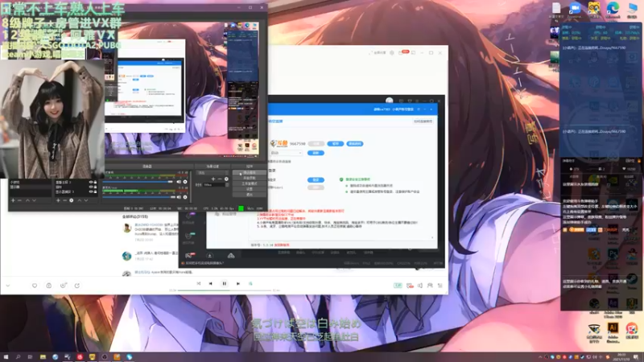The height and width of the screenshot is (362, 644).
Task: Enable 工作室模式 in OBS controls
Action: click(x=250, y=183)
